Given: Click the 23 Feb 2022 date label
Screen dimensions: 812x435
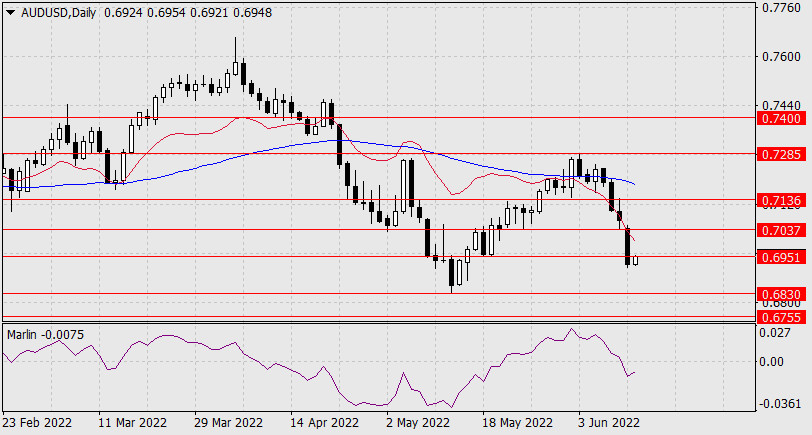Looking at the screenshot, I should (x=37, y=423).
